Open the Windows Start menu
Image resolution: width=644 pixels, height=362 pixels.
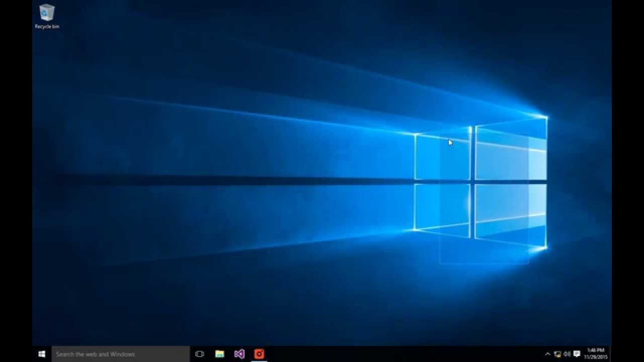click(x=42, y=354)
